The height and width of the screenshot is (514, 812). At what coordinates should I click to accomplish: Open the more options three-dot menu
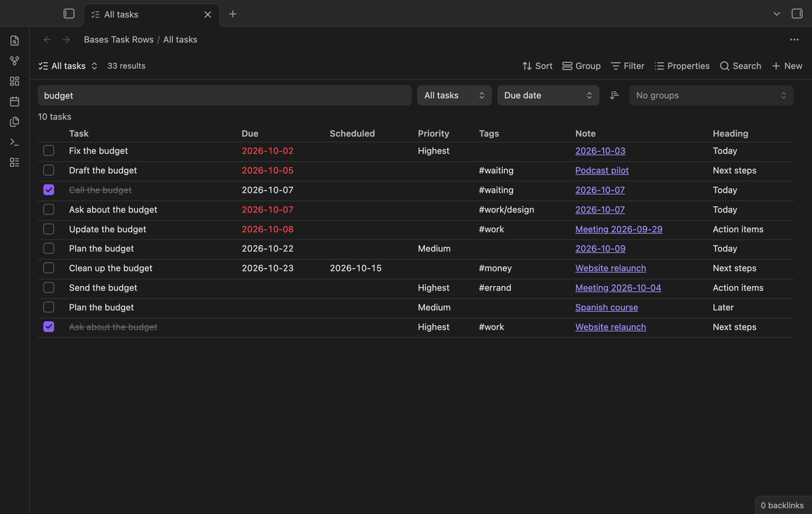click(794, 40)
